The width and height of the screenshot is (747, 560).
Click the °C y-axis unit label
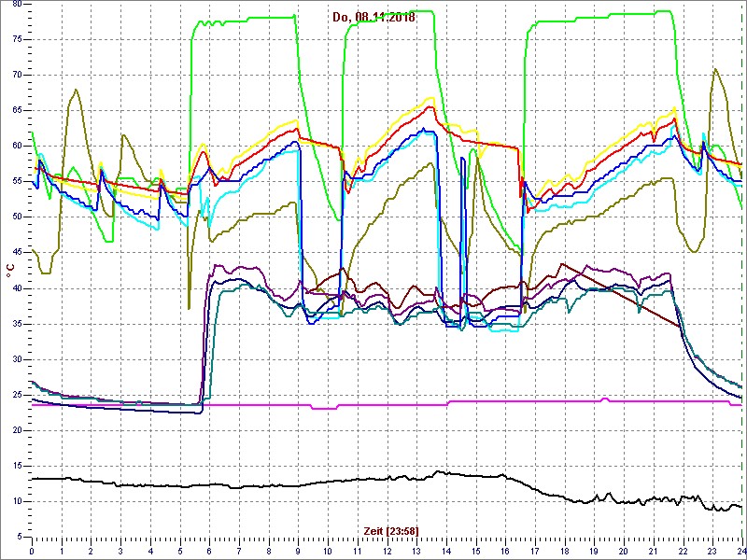(x=10, y=270)
